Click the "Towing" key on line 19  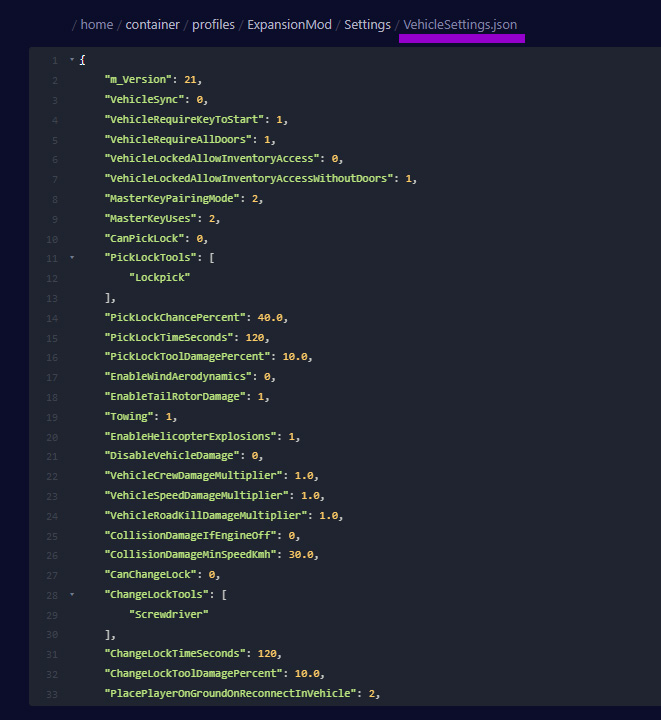pyautogui.click(x=128, y=416)
